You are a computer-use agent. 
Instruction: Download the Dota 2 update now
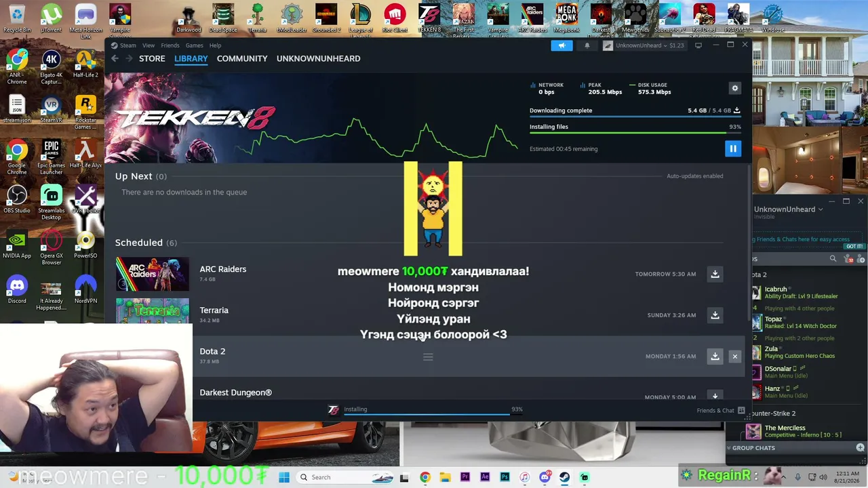(715, 356)
